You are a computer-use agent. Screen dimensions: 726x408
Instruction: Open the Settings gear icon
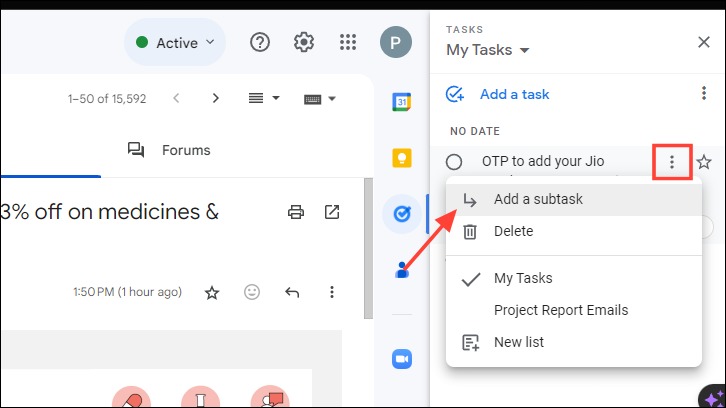(x=304, y=43)
